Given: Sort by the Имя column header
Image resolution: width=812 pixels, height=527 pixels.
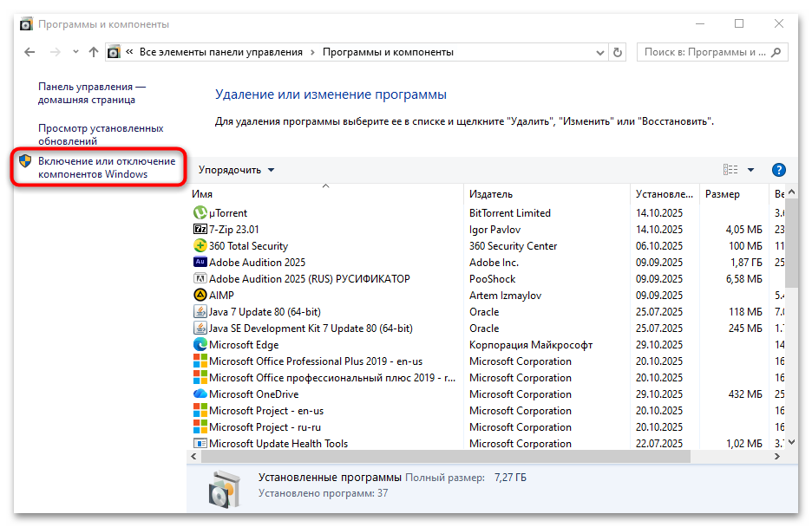Looking at the screenshot, I should 325,194.
